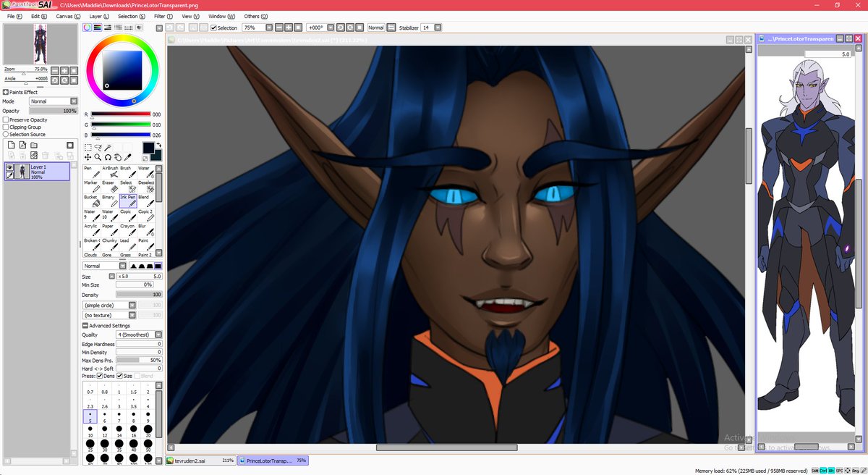Choose the magic wand tool
This screenshot has width=868, height=475.
point(108,147)
